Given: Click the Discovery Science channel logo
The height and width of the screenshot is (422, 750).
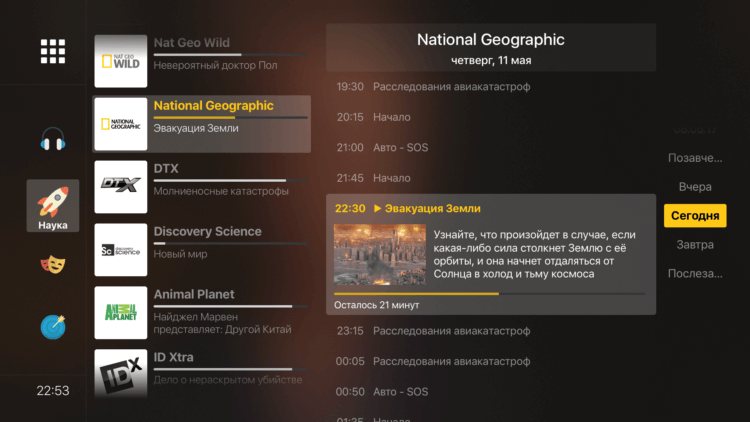Looking at the screenshot, I should (x=121, y=250).
